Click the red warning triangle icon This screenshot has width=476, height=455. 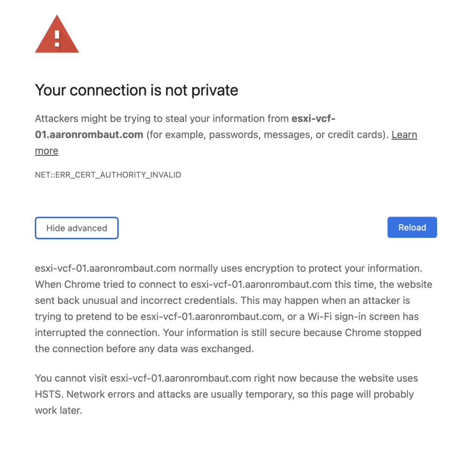(x=57, y=35)
